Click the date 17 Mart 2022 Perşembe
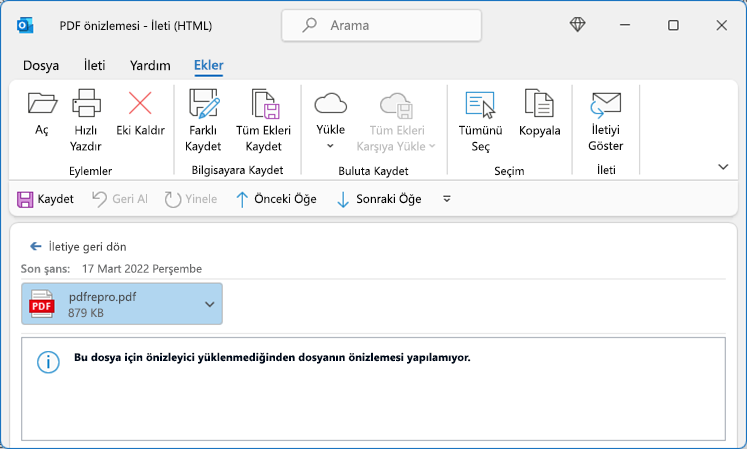The width and height of the screenshot is (747, 449). click(142, 269)
